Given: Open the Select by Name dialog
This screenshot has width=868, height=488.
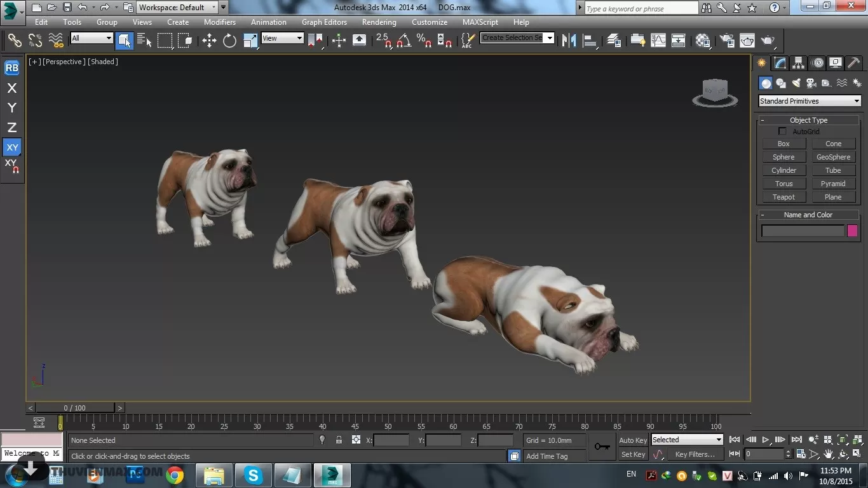Looking at the screenshot, I should click(x=144, y=39).
